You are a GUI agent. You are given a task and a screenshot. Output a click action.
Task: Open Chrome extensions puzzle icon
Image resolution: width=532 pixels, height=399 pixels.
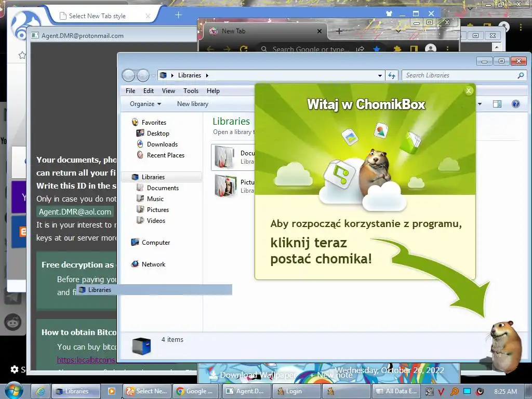(397, 49)
